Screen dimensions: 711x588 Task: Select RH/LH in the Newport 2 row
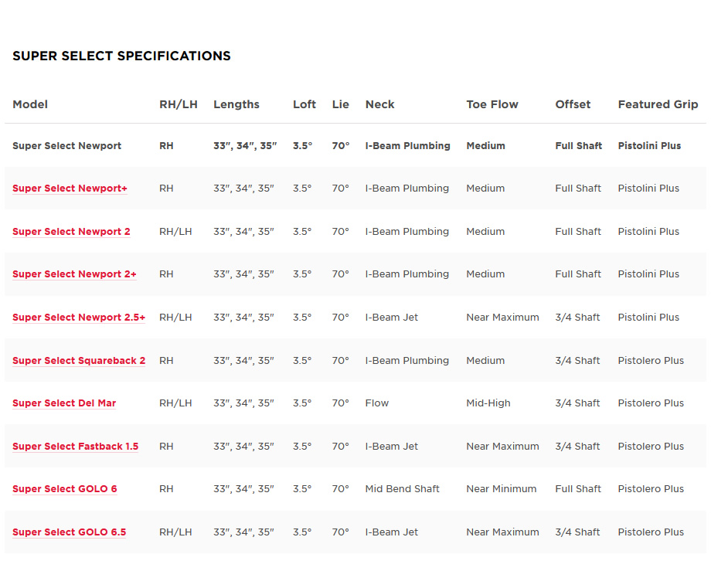point(175,231)
